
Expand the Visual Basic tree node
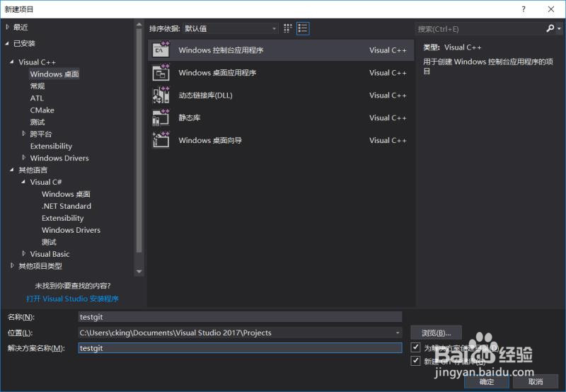click(x=24, y=254)
